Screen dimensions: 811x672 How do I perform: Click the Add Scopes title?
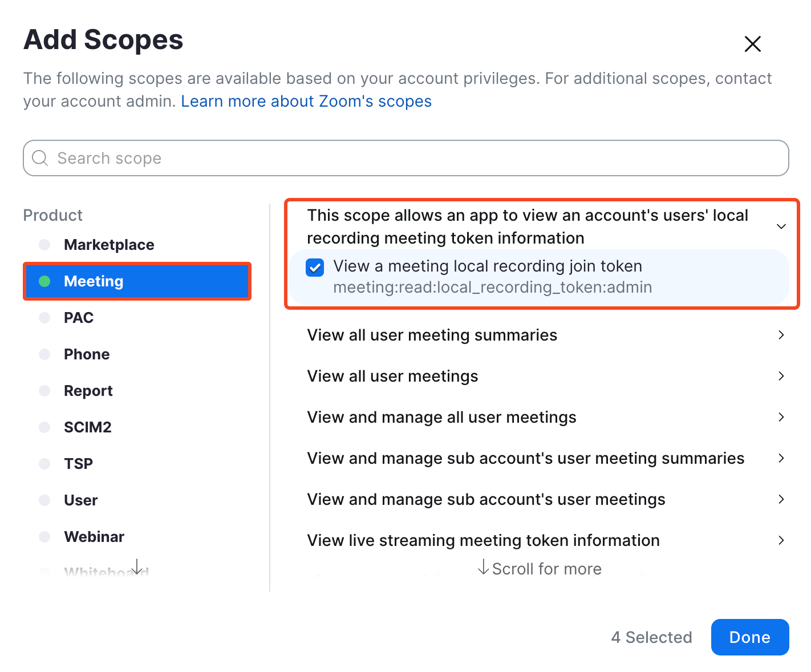tap(103, 40)
